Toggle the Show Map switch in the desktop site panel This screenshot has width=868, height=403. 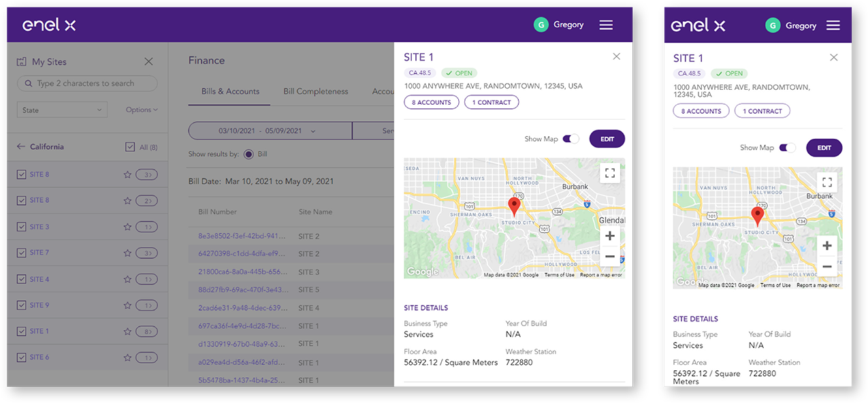[x=570, y=139]
